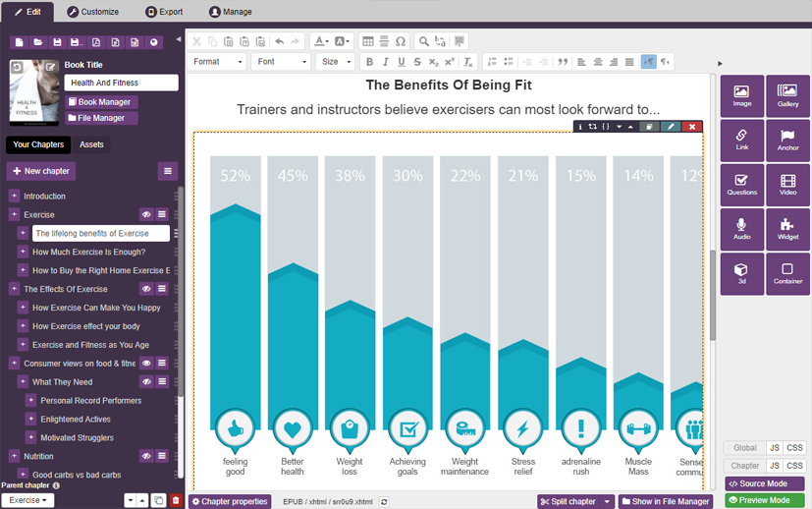
Task: Toggle visibility of Consumer views chapter
Action: tap(146, 364)
